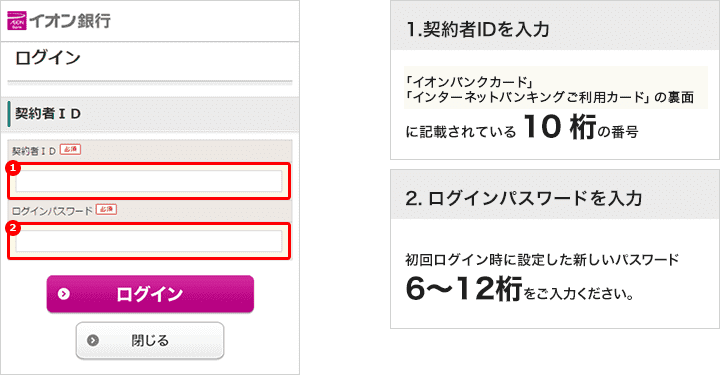Click the 閉じる button

click(x=150, y=340)
